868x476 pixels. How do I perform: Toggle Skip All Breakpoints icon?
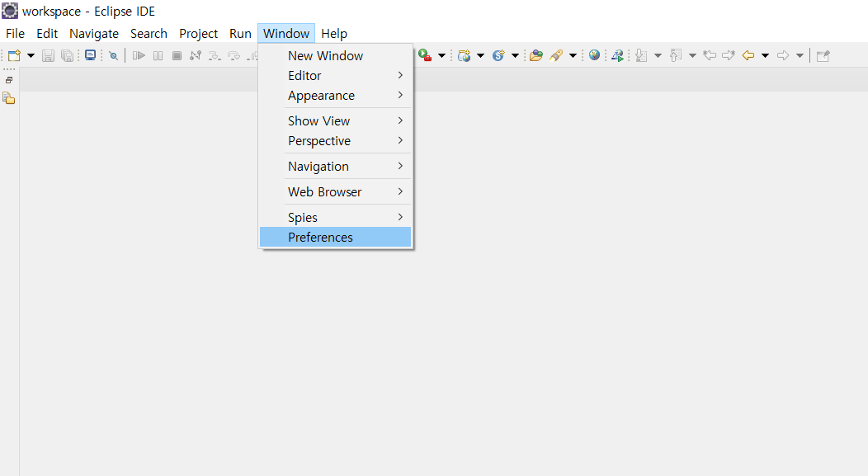point(114,55)
